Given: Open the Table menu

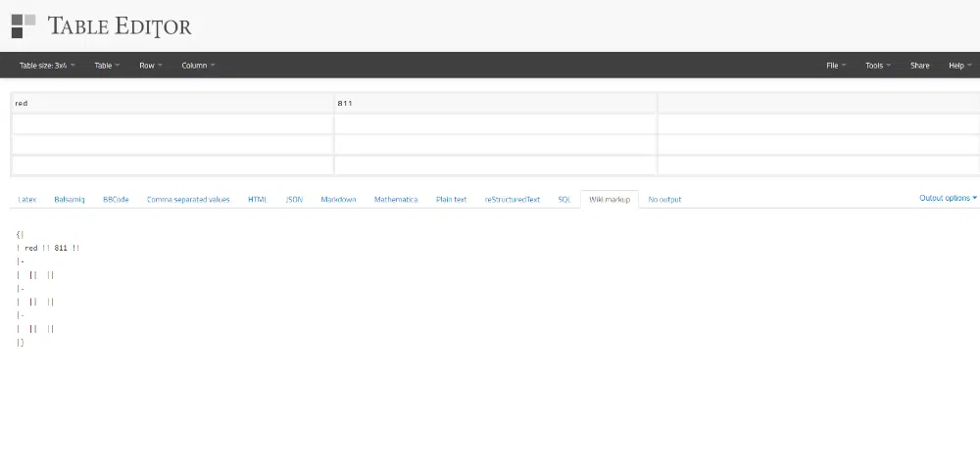Looking at the screenshot, I should pyautogui.click(x=106, y=66).
